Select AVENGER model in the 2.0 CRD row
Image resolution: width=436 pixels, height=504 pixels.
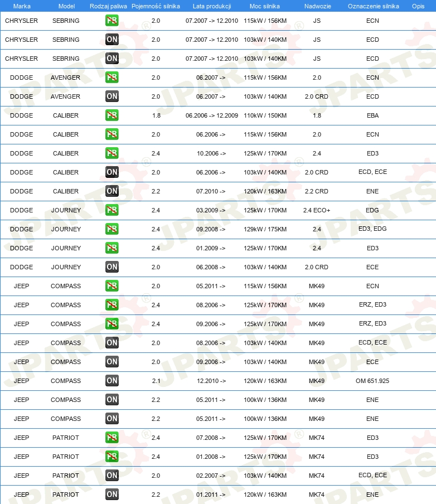tap(66, 96)
